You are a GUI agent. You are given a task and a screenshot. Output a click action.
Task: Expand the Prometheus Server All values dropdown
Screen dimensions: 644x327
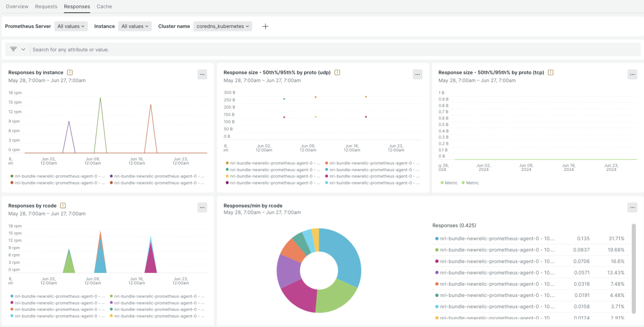tap(69, 26)
